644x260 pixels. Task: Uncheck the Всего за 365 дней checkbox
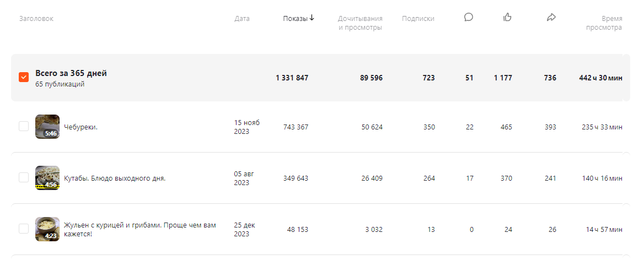tap(24, 77)
